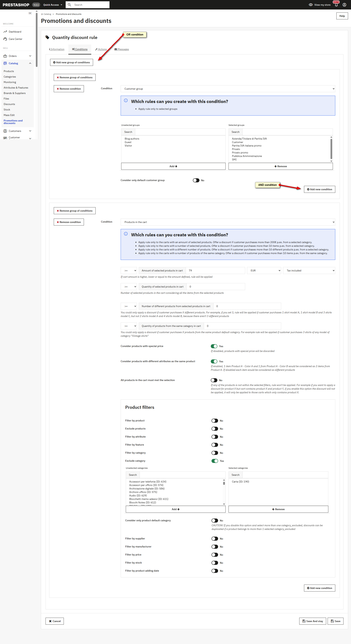
Task: Collapse sidebar with the arrow icon
Action: tap(30, 13)
